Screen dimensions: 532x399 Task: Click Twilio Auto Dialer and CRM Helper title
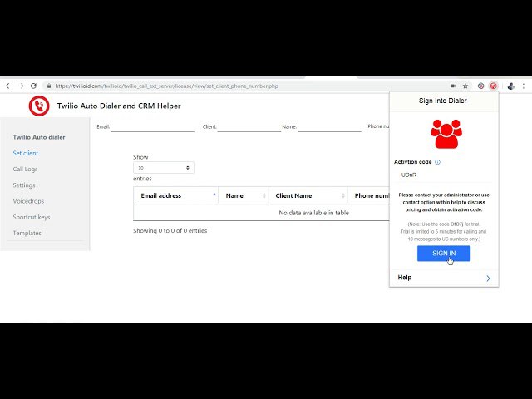119,106
